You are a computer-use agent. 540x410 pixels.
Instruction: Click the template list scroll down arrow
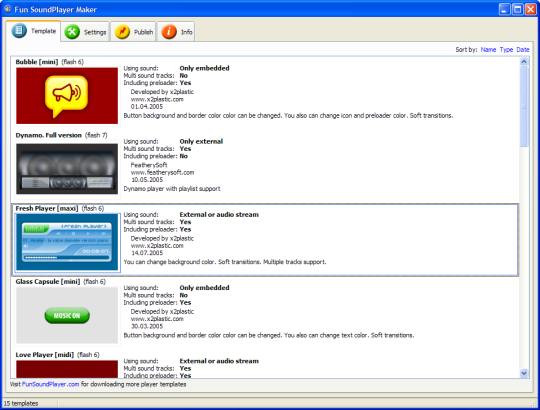[x=524, y=373]
